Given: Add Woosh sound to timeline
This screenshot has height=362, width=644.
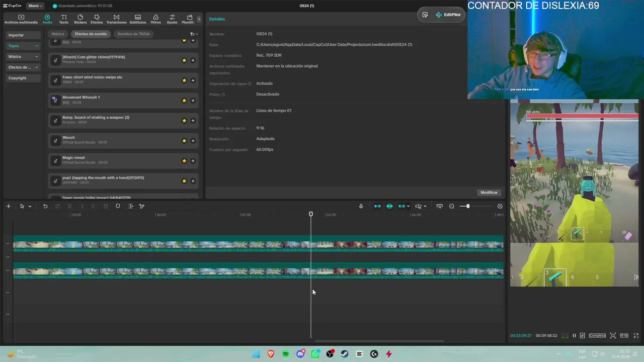Looking at the screenshot, I should 193,141.
